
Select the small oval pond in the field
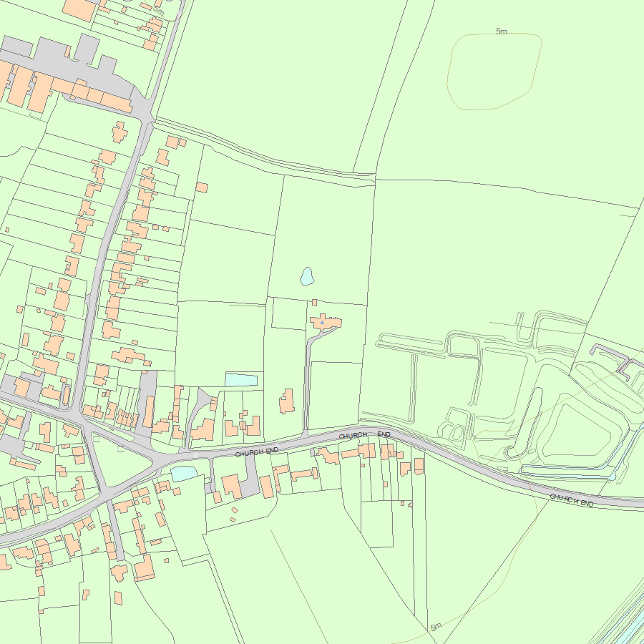307,276
